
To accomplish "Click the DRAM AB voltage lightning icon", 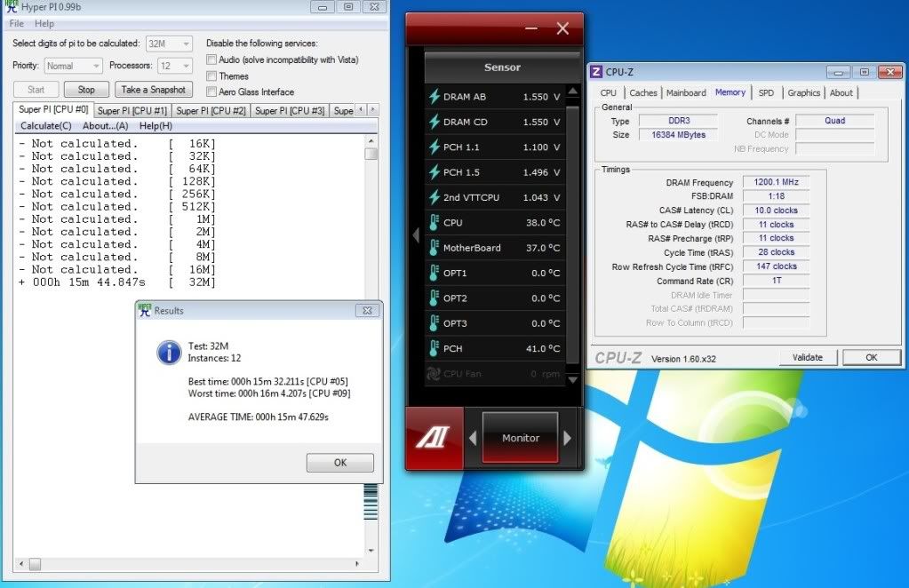I will (435, 96).
